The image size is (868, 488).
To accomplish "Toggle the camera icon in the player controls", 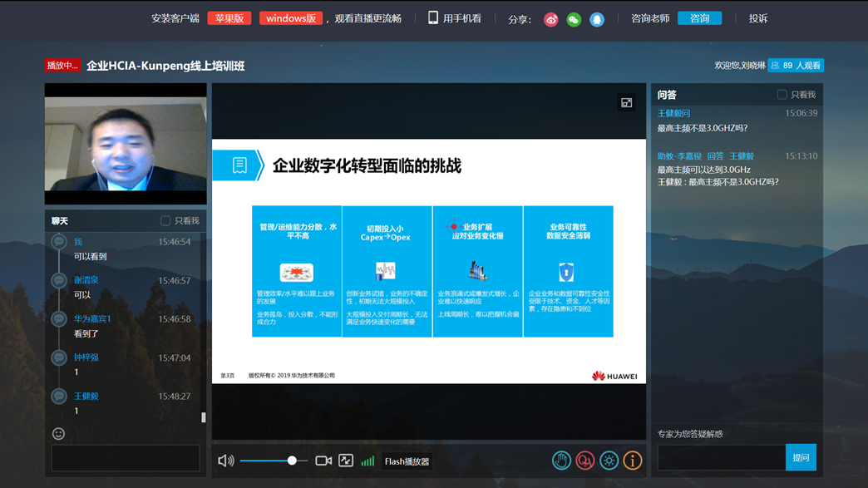I will pyautogui.click(x=324, y=460).
